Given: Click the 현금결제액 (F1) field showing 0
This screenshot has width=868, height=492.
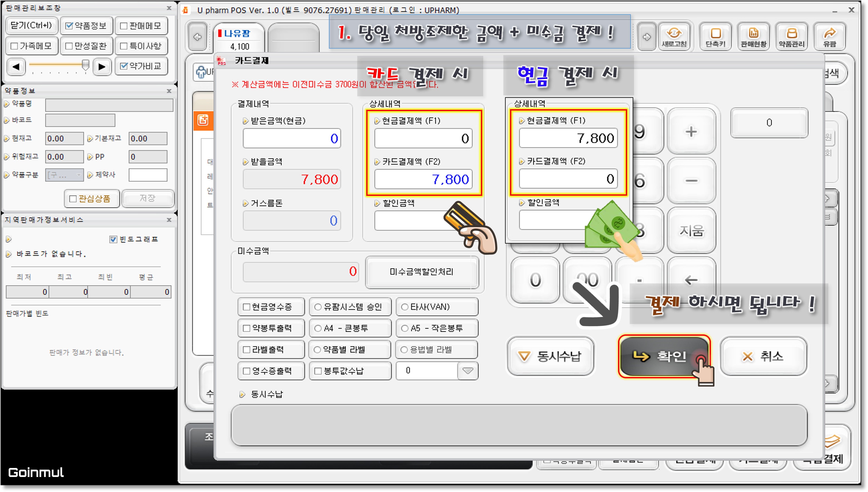Looking at the screenshot, I should [423, 138].
